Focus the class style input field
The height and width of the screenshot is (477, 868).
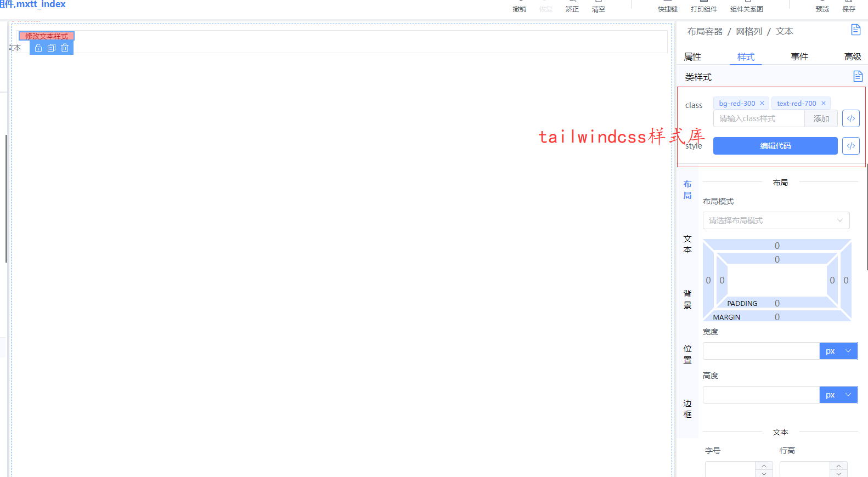[759, 118]
